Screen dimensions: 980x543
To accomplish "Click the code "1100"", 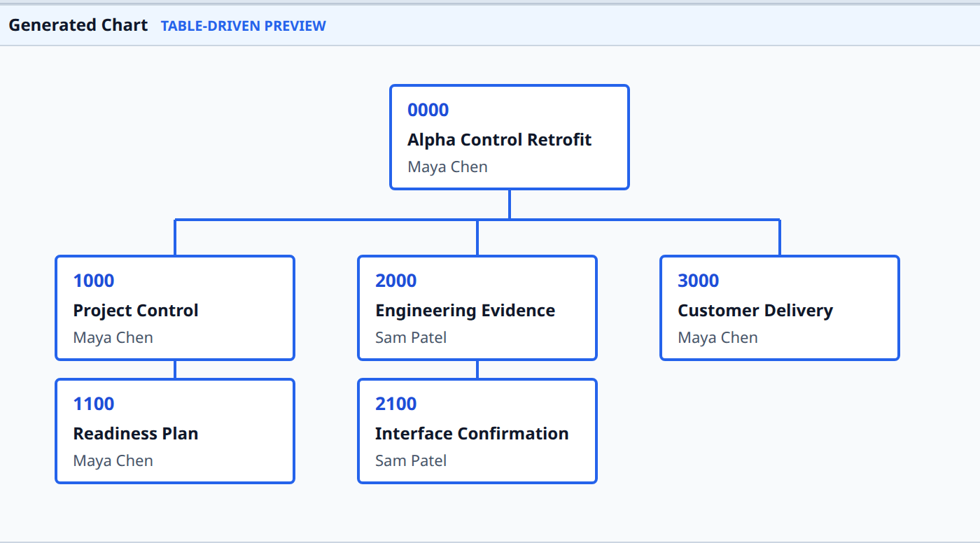I will pyautogui.click(x=94, y=404).
